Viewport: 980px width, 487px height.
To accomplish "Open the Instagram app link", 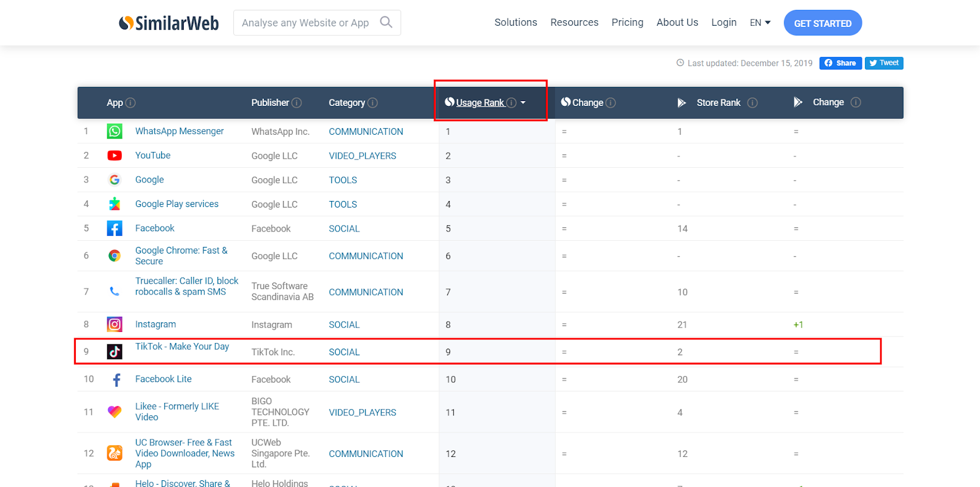I will 156,325.
